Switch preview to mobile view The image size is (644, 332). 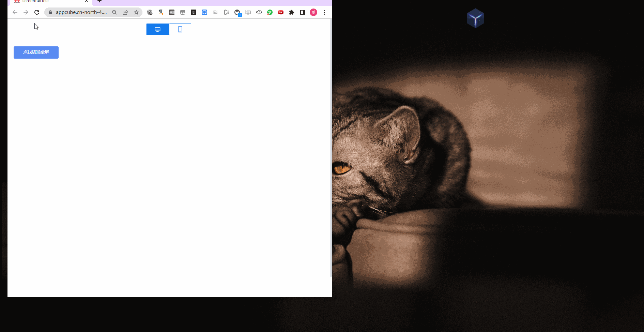180,29
